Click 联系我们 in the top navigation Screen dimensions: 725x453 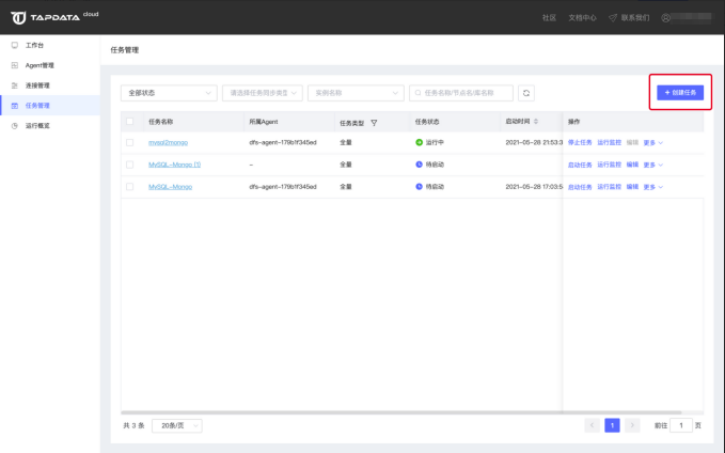pyautogui.click(x=635, y=18)
